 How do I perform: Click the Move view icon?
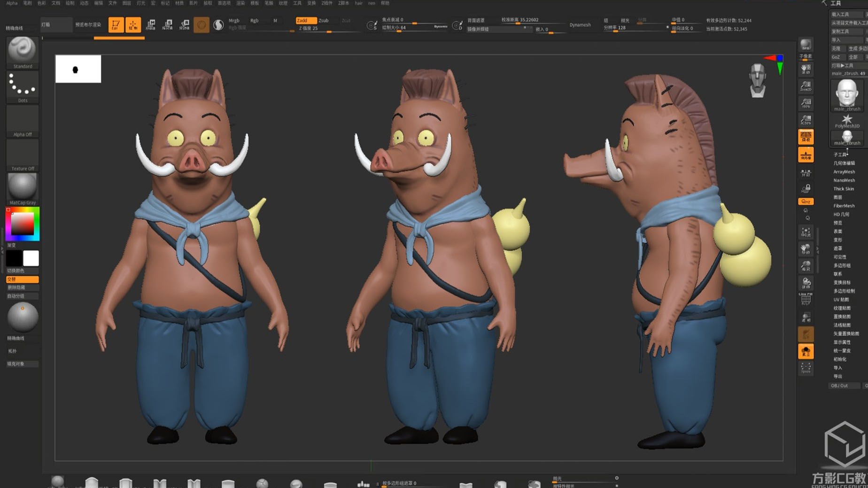tap(806, 248)
